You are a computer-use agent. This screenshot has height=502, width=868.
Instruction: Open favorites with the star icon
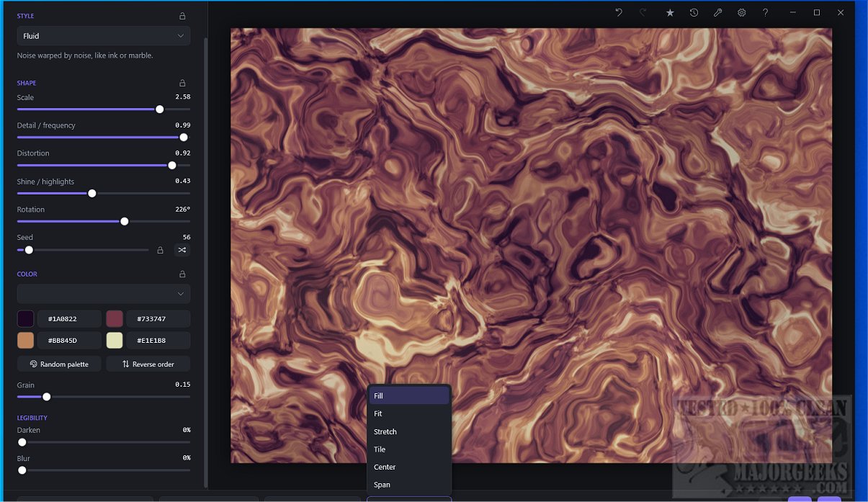click(670, 12)
